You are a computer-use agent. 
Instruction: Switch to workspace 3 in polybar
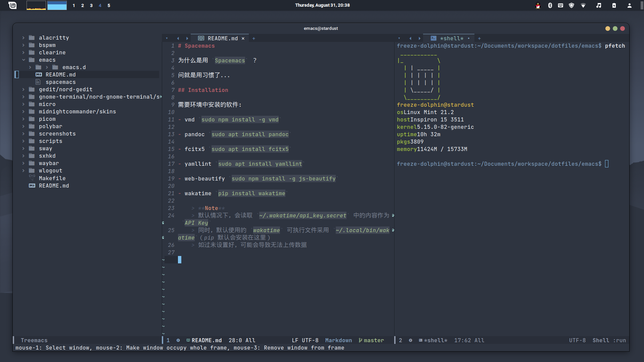point(91,5)
